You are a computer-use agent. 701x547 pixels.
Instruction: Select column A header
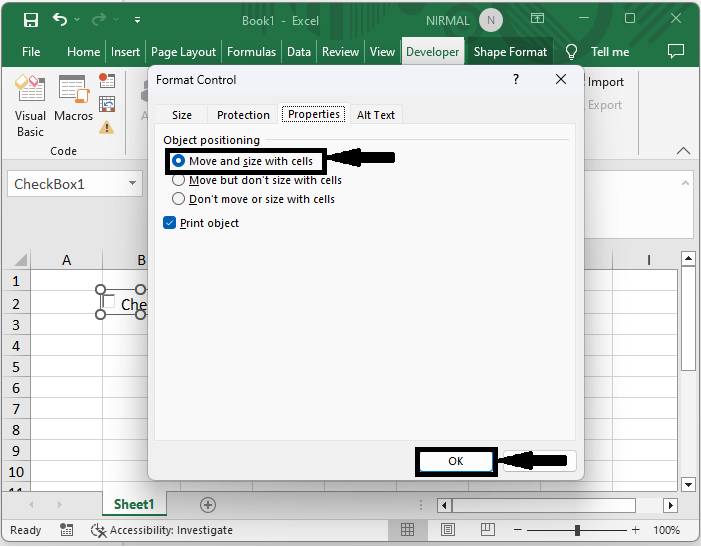point(66,260)
